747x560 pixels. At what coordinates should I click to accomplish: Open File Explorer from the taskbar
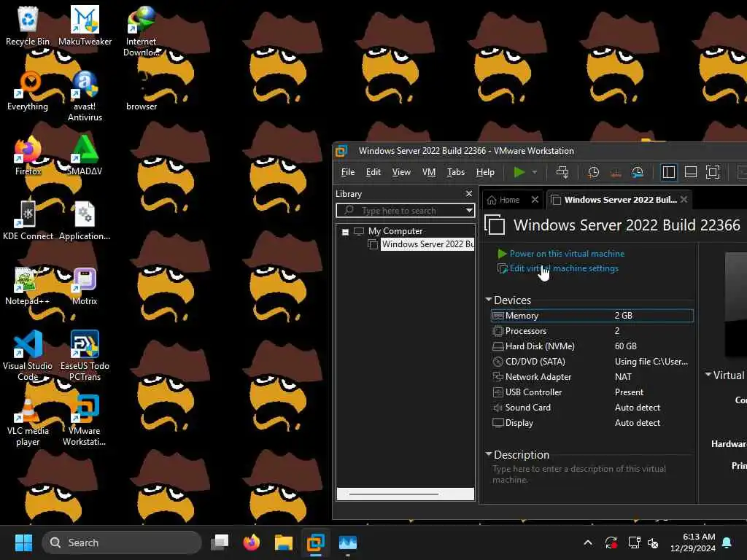coord(284,542)
